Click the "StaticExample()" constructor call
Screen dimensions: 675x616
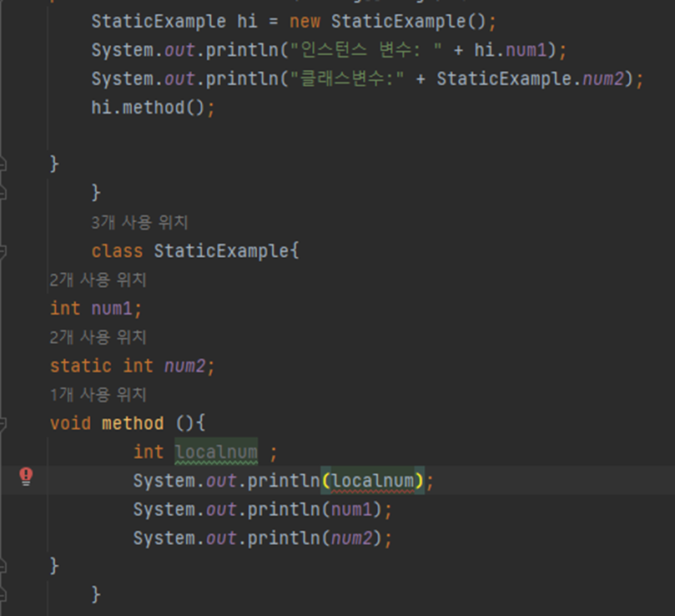click(x=408, y=21)
